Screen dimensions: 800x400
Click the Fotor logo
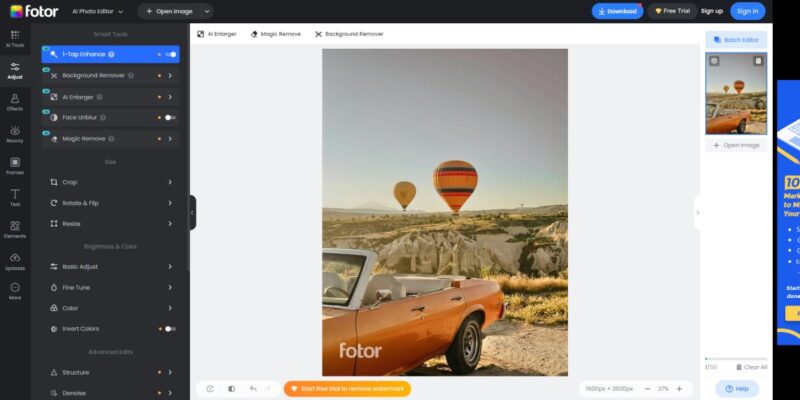pyautogui.click(x=34, y=11)
